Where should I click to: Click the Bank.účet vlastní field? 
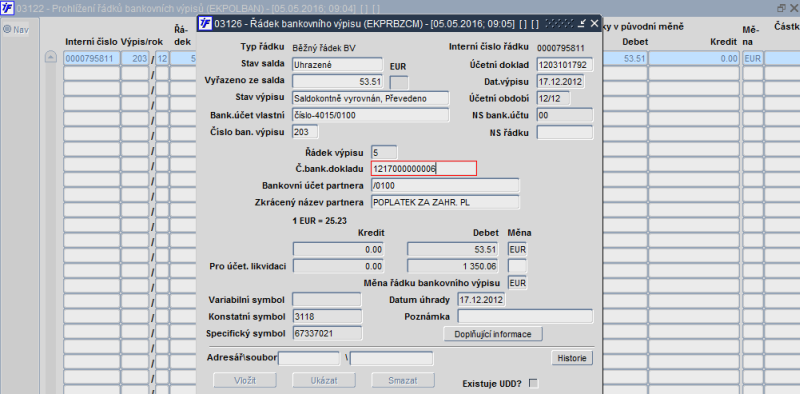(x=370, y=115)
